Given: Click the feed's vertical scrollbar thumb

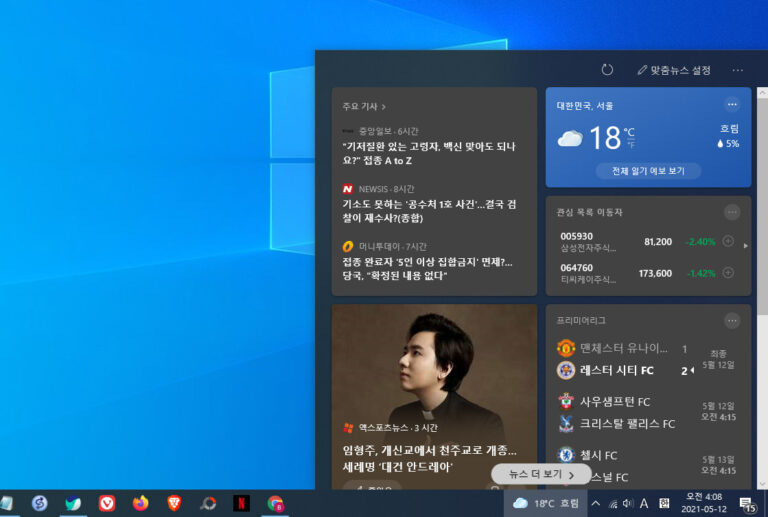Looking at the screenshot, I should [x=762, y=207].
